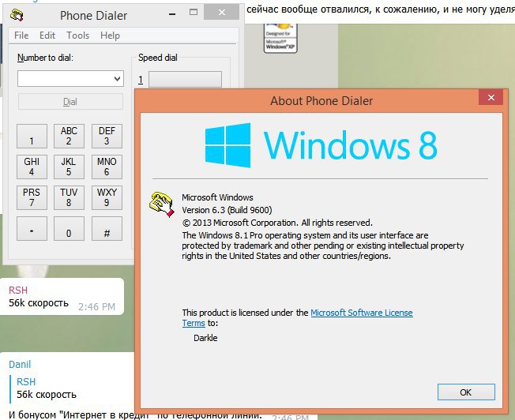Click the Version 6.3 (Build 9600) text

(227, 210)
